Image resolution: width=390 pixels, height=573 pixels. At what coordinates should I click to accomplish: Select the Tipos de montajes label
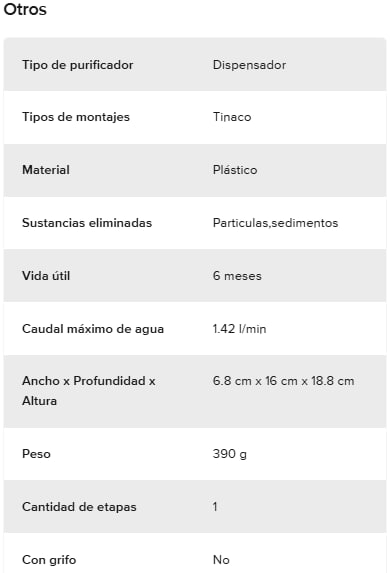76,117
